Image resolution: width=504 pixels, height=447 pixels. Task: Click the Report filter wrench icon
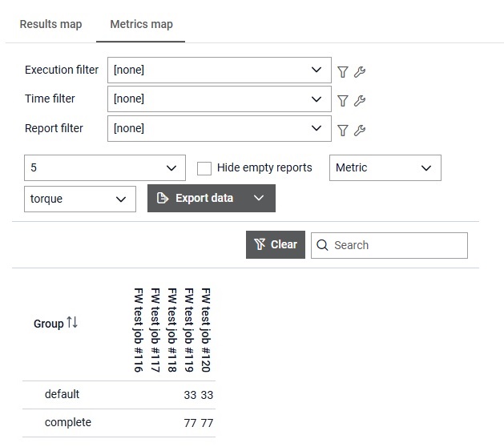coord(360,131)
